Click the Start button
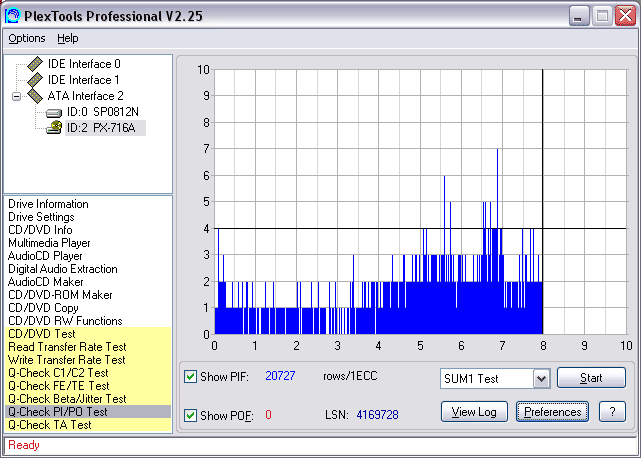The image size is (641, 458). [591, 377]
